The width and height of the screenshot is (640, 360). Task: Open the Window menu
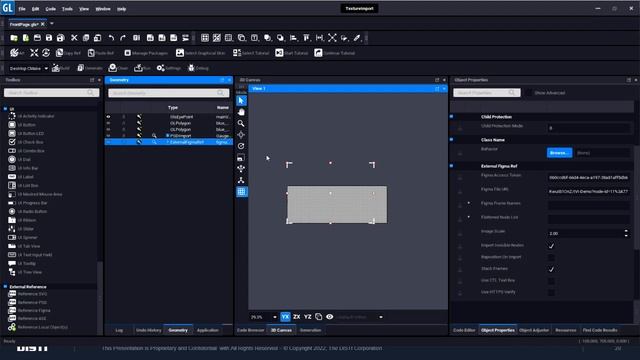103,9
